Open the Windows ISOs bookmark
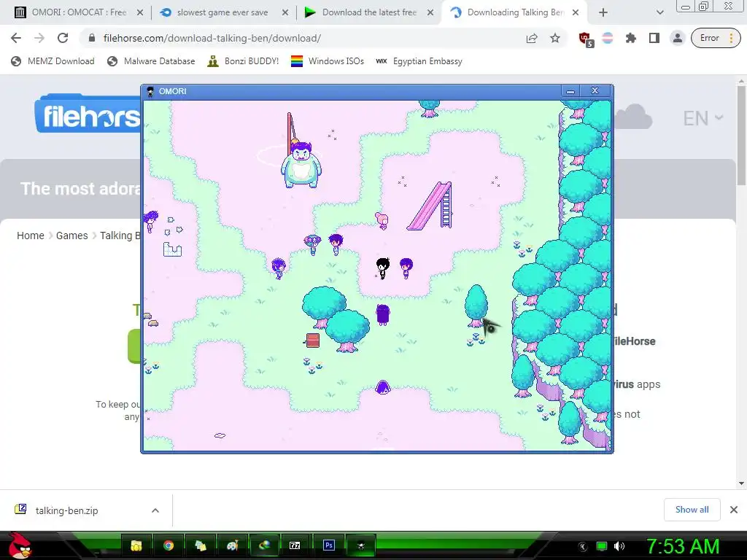 tap(328, 61)
